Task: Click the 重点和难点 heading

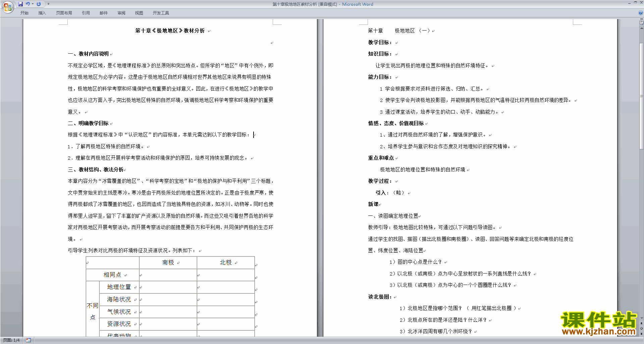Action: point(381,158)
